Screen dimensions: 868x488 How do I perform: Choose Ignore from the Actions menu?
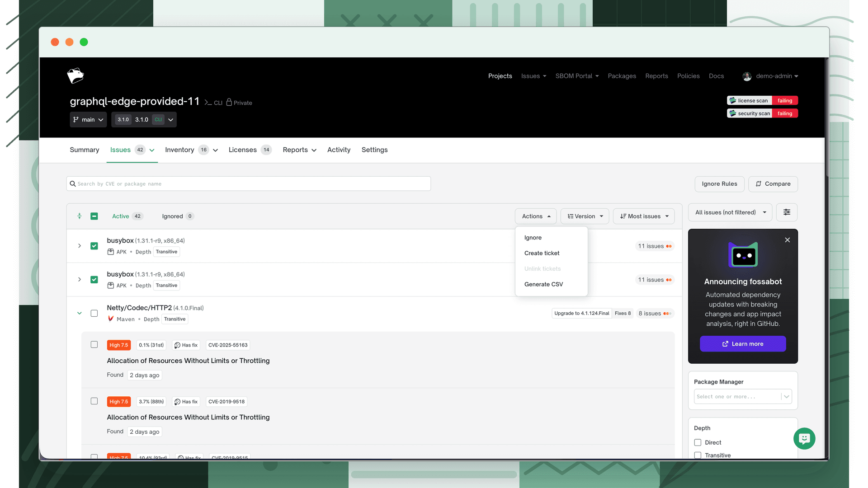[x=533, y=238]
